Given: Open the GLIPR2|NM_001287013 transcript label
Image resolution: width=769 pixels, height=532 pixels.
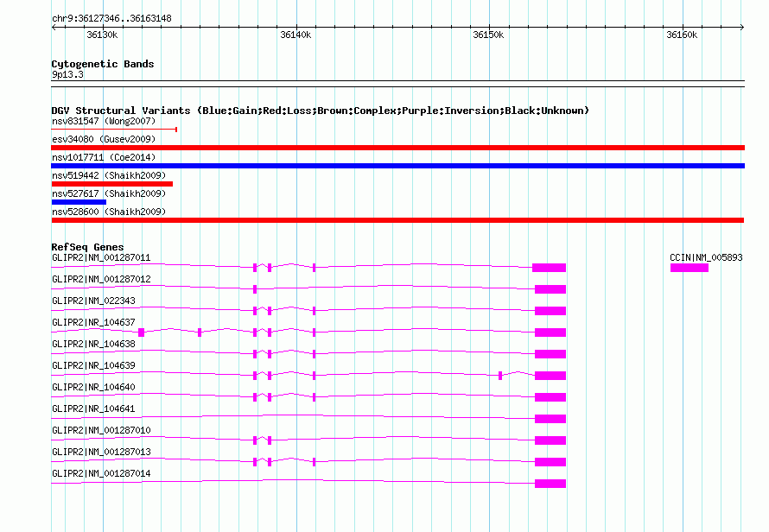Looking at the screenshot, I should 101,452.
